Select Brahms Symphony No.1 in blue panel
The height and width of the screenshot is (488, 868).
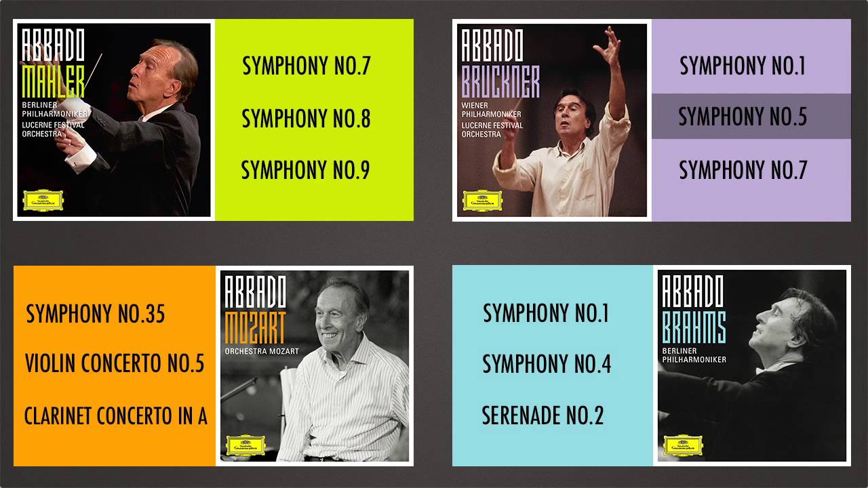[546, 312]
